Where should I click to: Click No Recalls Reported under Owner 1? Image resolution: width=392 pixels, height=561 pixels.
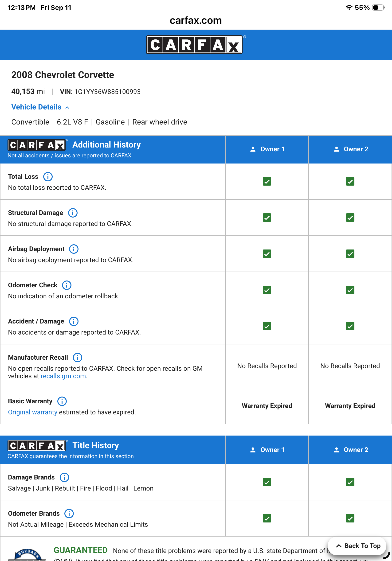click(x=267, y=366)
